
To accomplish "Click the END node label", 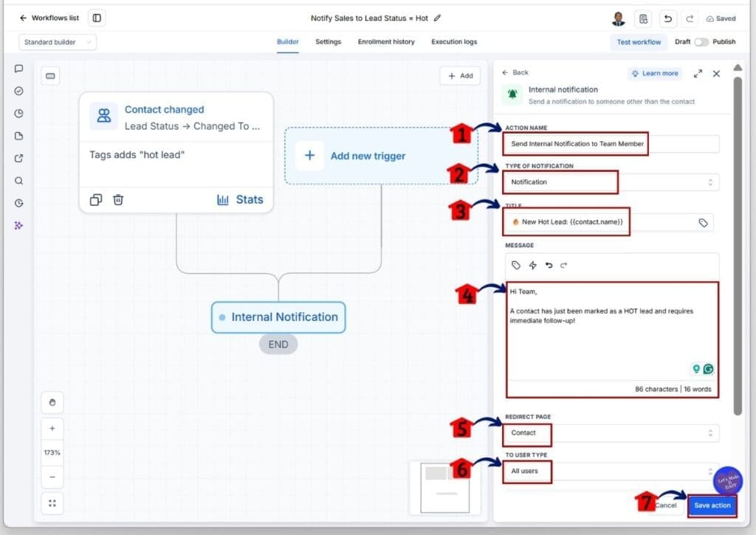I will point(278,344).
